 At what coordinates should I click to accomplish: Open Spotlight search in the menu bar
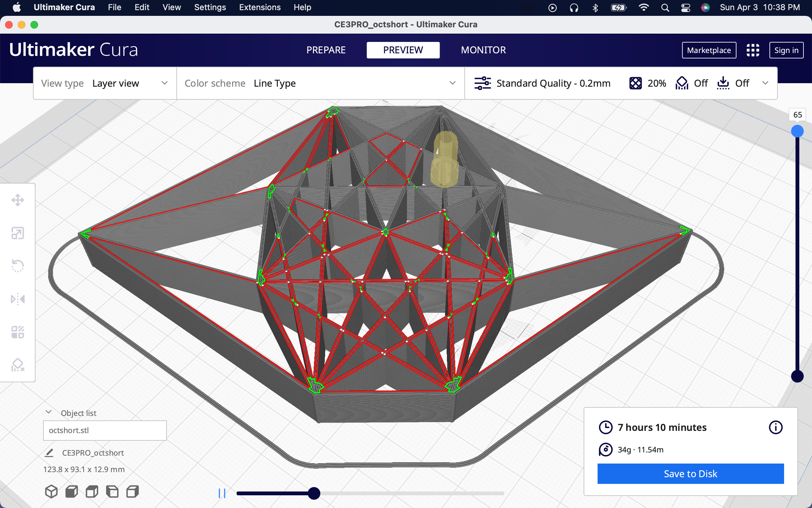click(665, 7)
